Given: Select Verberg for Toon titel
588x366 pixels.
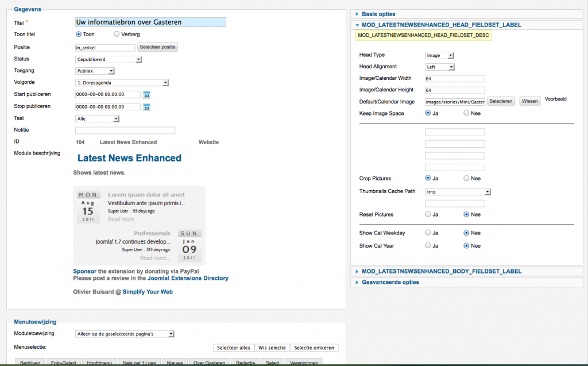Looking at the screenshot, I should tap(117, 34).
